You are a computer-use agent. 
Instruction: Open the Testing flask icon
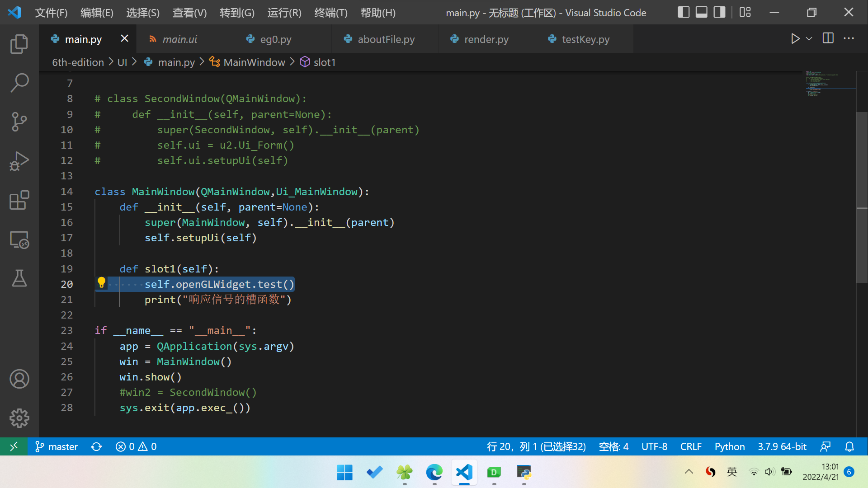19,278
